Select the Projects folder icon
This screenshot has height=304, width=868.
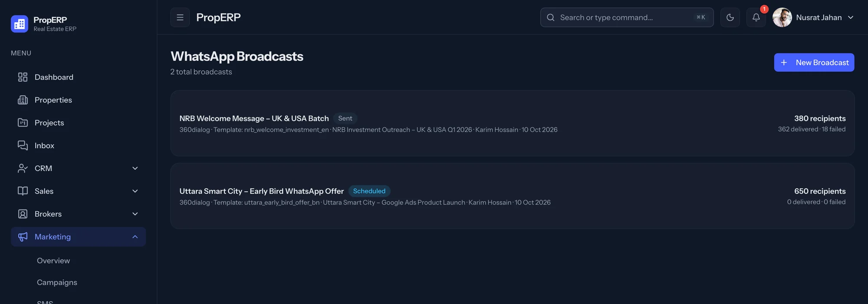point(23,123)
